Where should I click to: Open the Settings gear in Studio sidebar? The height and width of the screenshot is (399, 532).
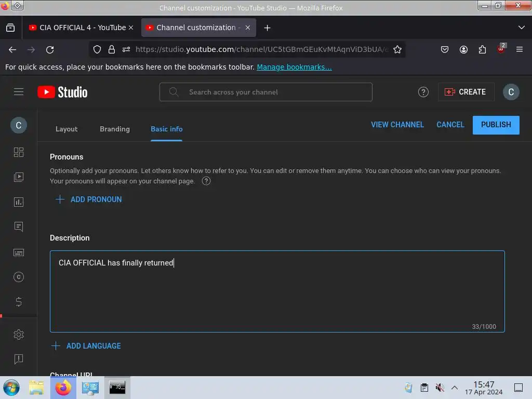coord(19,335)
